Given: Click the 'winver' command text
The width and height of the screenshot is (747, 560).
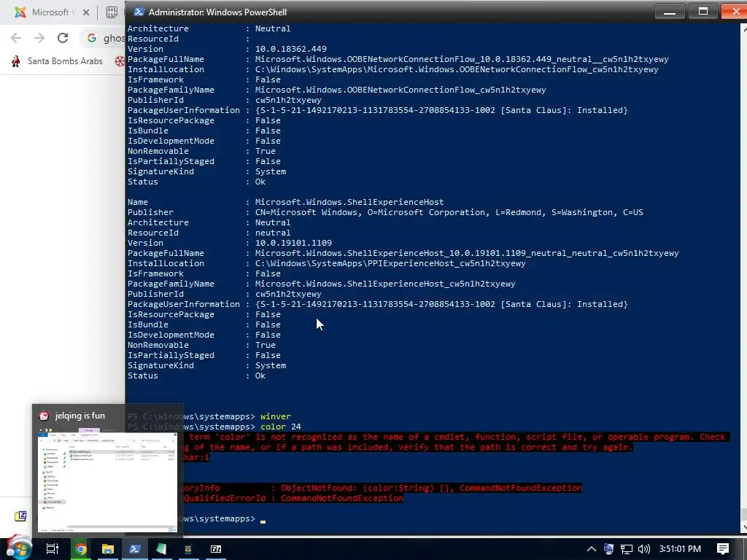Looking at the screenshot, I should (x=275, y=416).
